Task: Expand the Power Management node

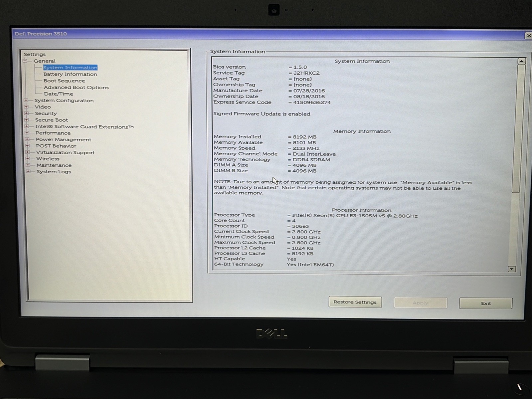Action: (x=28, y=139)
